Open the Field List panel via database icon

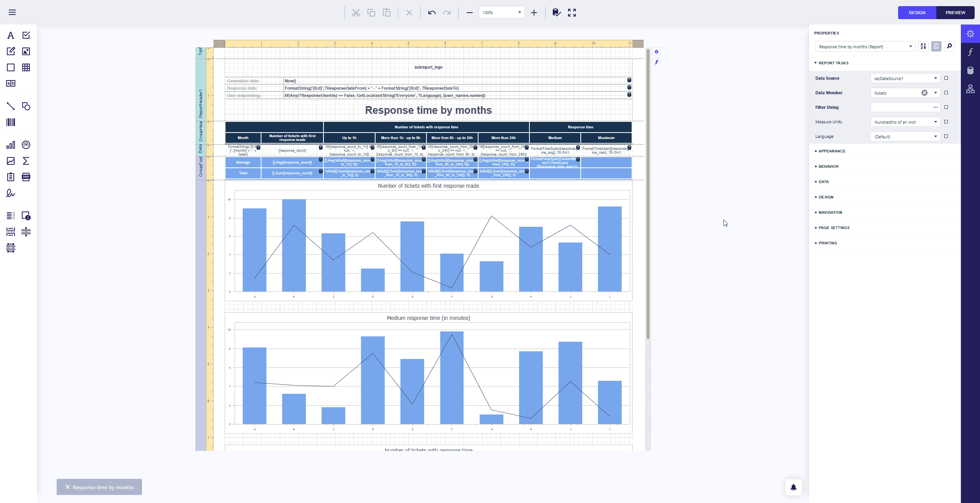(x=971, y=70)
